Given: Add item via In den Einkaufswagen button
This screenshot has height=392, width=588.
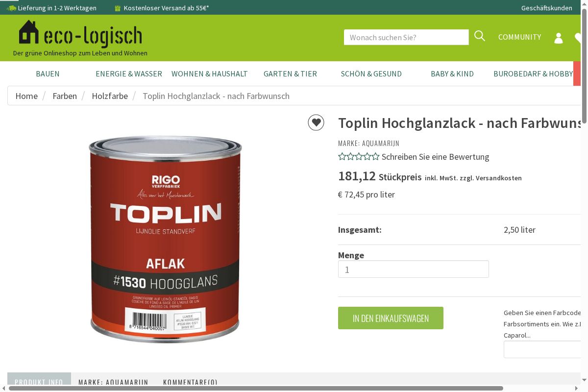Looking at the screenshot, I should [x=391, y=318].
